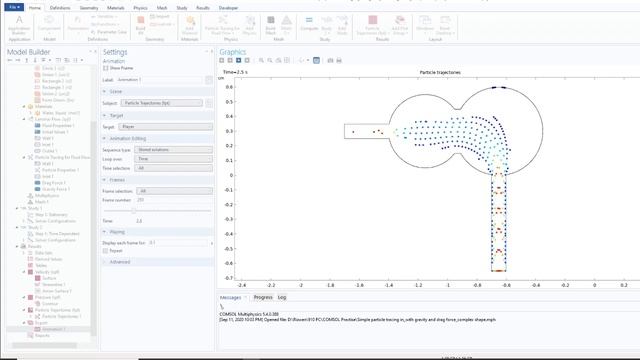Viewport: 640px width, 360px height.
Task: Click the Add Physics icon
Action: pos(249,25)
